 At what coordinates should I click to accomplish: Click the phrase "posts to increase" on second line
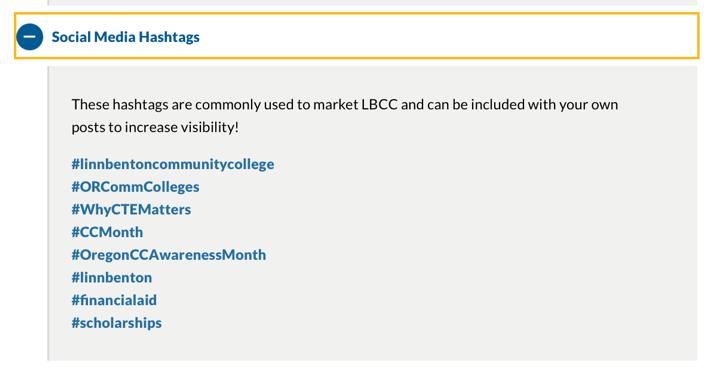125,127
